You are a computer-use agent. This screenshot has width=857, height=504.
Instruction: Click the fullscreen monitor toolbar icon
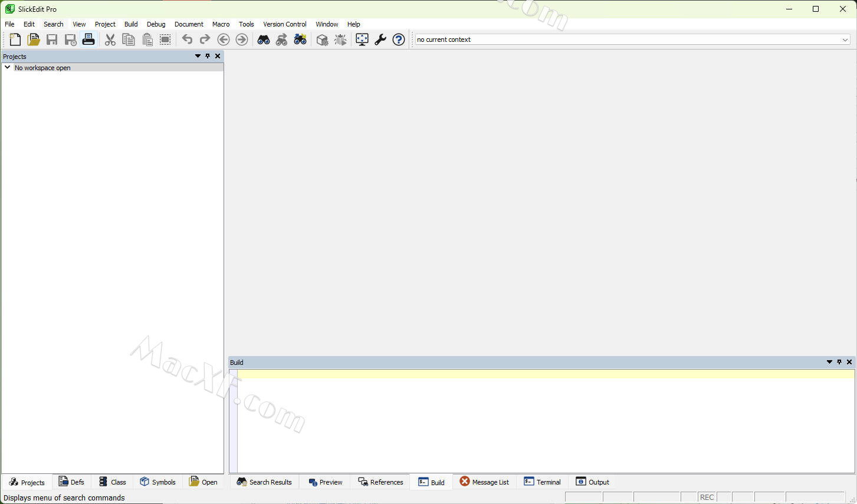362,39
